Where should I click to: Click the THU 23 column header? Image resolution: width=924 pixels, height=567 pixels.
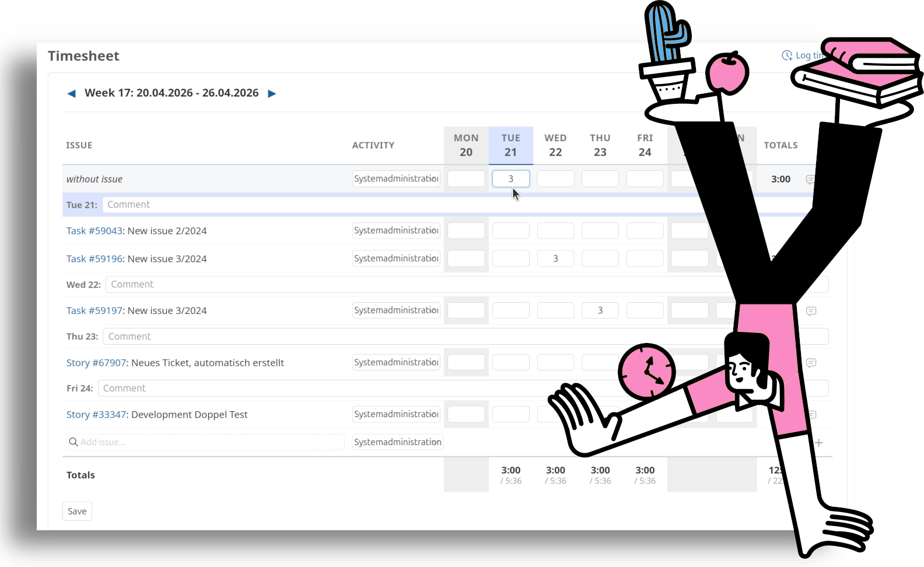point(600,145)
